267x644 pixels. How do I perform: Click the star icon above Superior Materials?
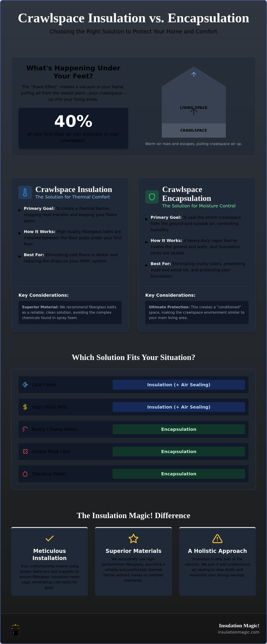tap(133, 538)
